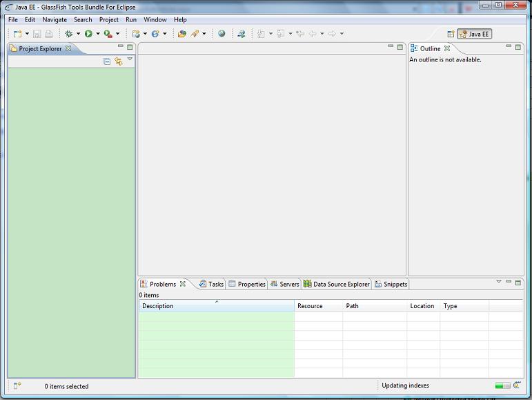Click the Open Type folder icon

(x=182, y=34)
